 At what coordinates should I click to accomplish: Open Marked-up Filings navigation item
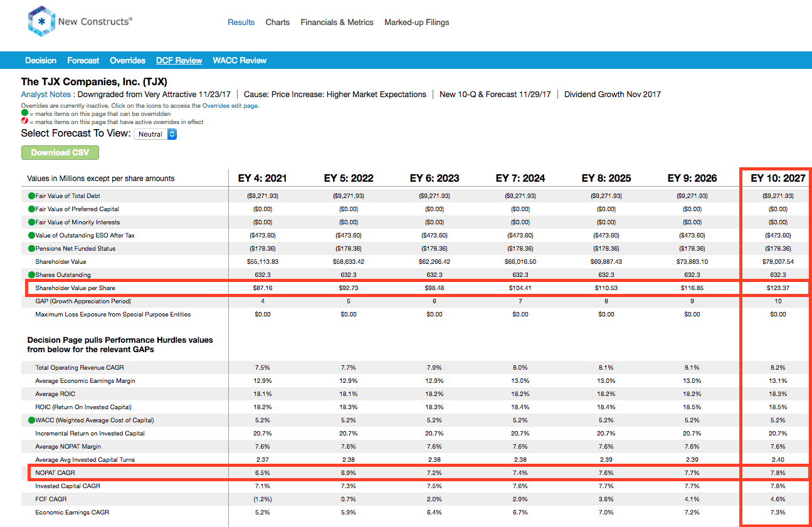(x=417, y=22)
